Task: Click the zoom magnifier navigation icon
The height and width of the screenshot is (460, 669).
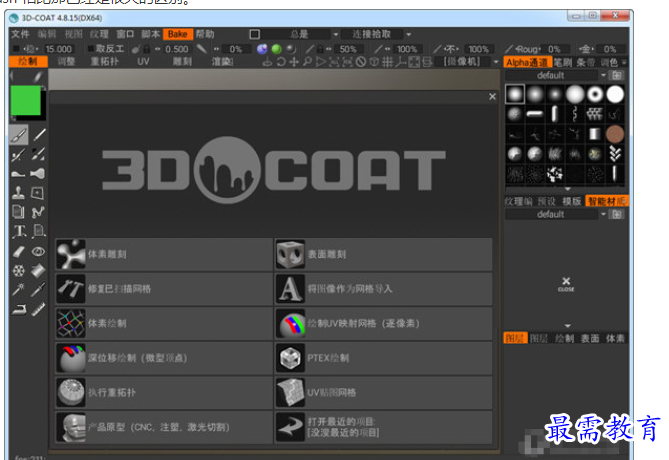Action: [x=307, y=62]
